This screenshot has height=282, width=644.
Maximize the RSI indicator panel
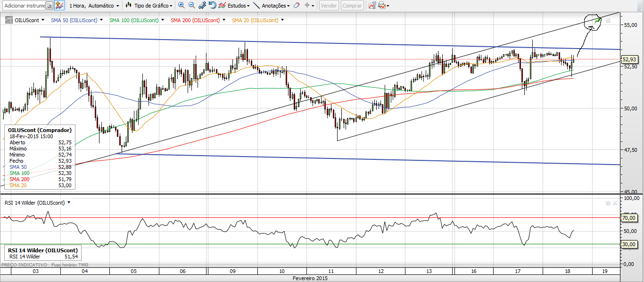coord(608,203)
